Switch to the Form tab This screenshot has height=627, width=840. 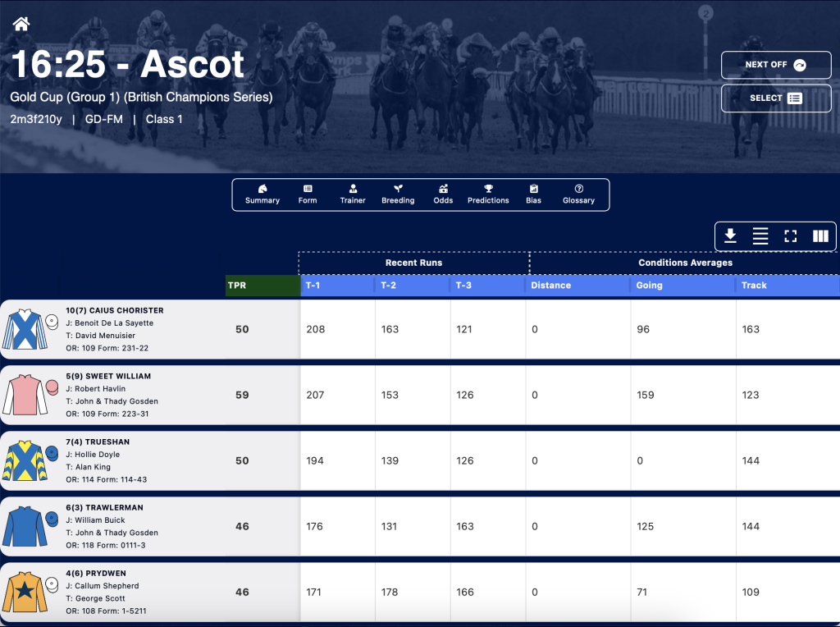point(308,195)
